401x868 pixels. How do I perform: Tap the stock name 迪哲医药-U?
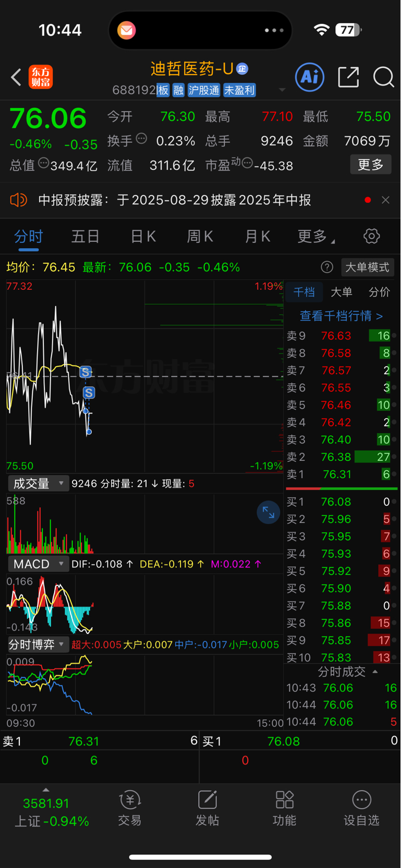[192, 68]
